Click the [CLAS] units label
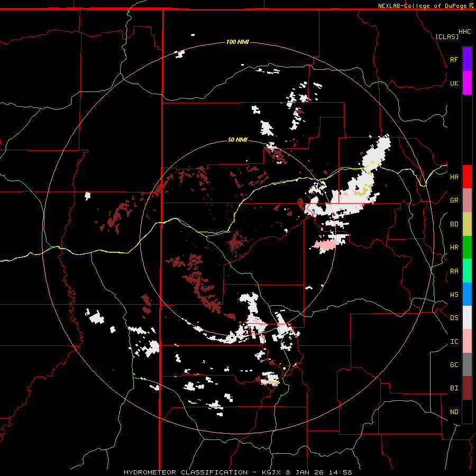Viewport: 476px width, 476px height. 447,36
